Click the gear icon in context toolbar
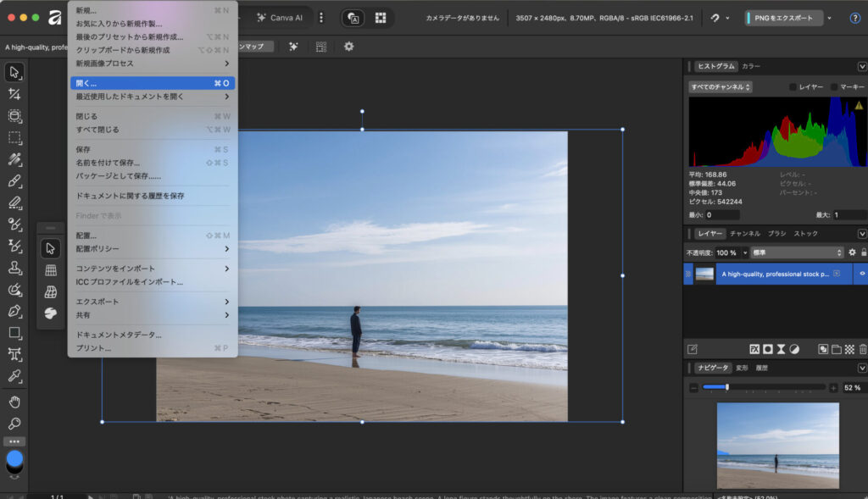This screenshot has width=868, height=499. coord(348,47)
